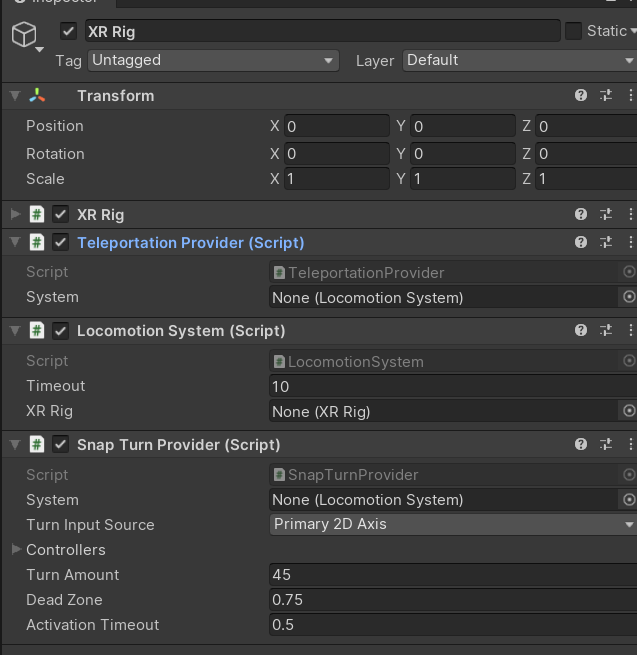Open help for the Transform component
Viewport: 637px width, 655px height.
click(x=581, y=96)
